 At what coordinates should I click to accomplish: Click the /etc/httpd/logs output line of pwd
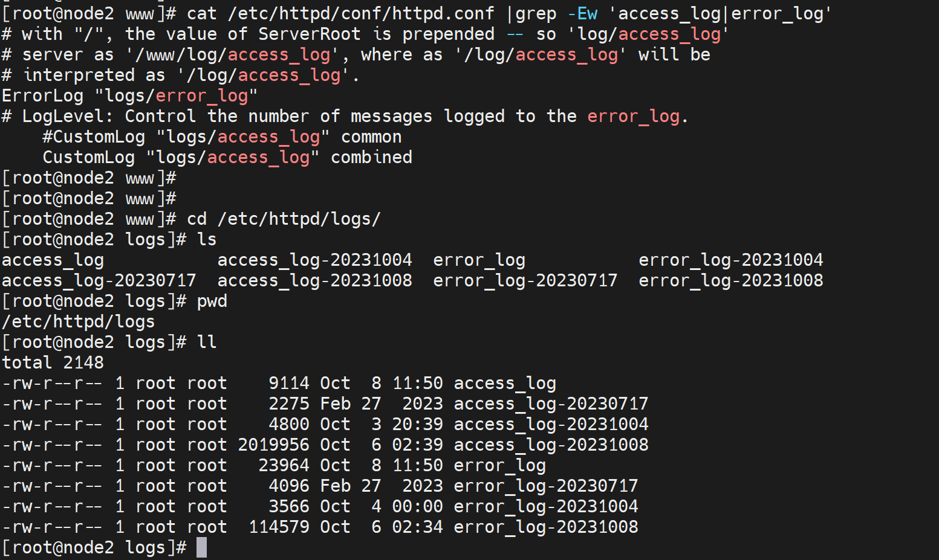[x=78, y=321]
